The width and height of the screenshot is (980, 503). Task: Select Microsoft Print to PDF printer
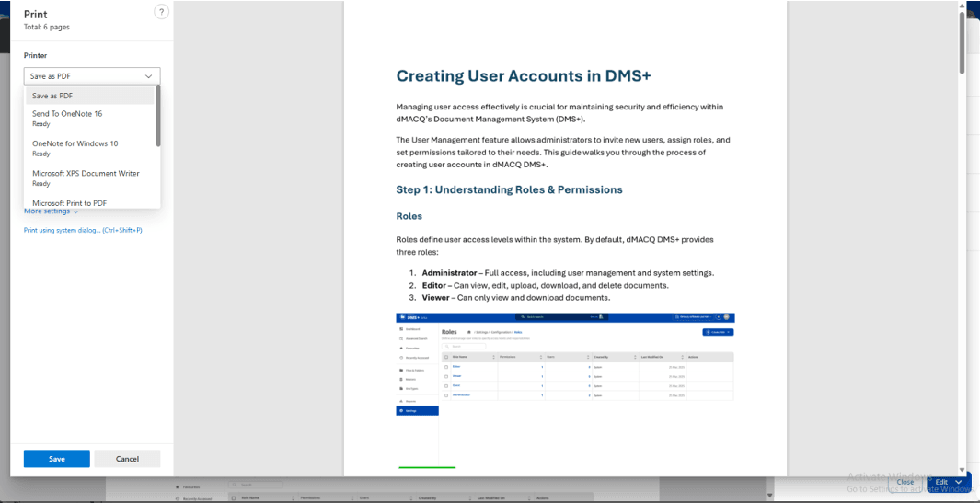click(89, 202)
